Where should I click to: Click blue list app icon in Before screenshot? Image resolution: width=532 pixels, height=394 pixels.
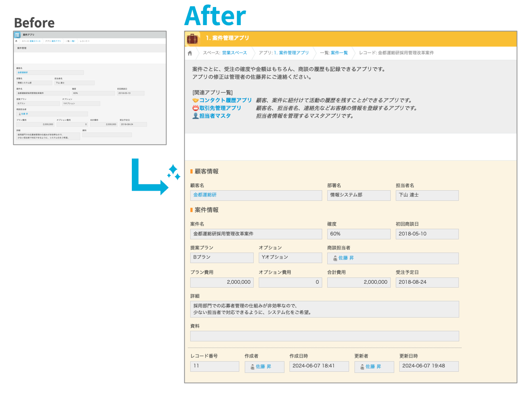[17, 35]
